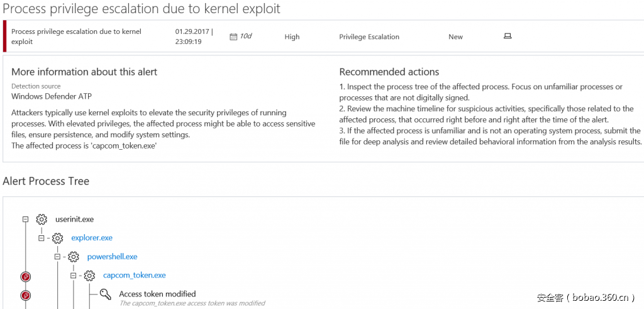Collapse the capcom_token.exe tree node

73,276
